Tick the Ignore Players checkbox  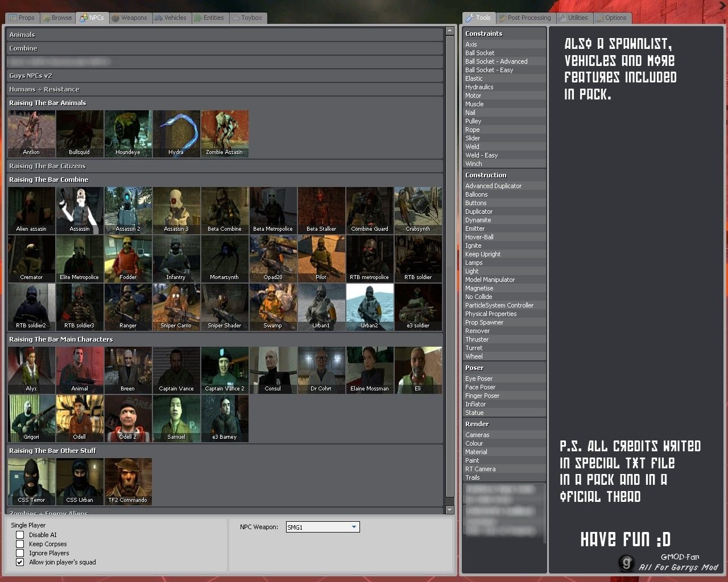click(x=20, y=553)
